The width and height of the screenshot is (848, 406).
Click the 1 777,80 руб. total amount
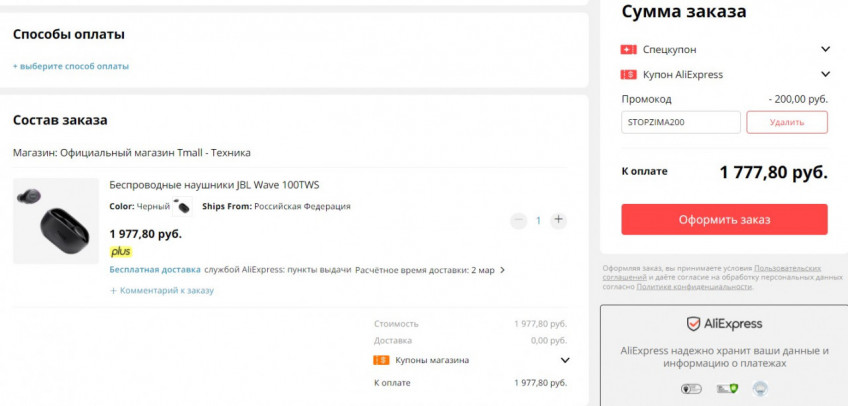773,172
